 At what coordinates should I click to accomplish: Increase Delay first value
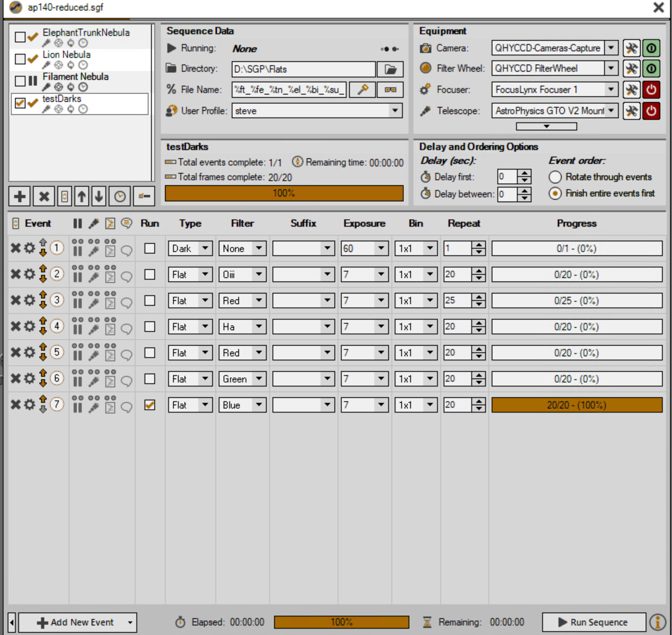(524, 173)
